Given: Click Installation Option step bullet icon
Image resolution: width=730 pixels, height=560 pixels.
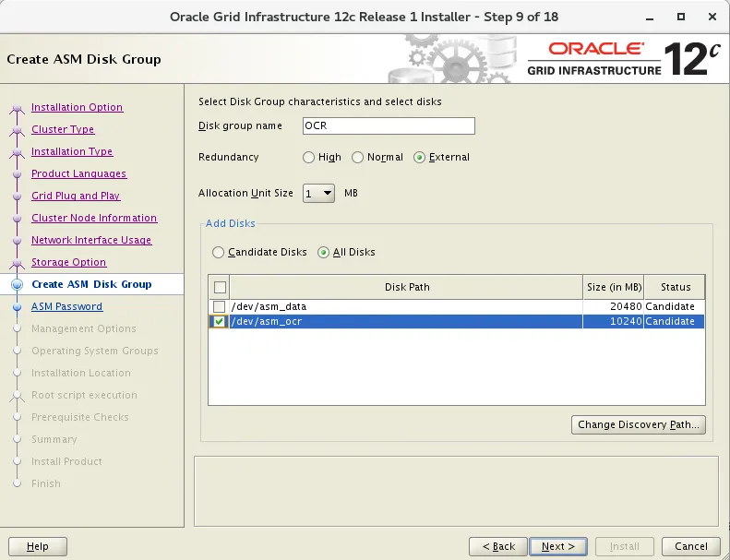Looking at the screenshot, I should 18,108.
